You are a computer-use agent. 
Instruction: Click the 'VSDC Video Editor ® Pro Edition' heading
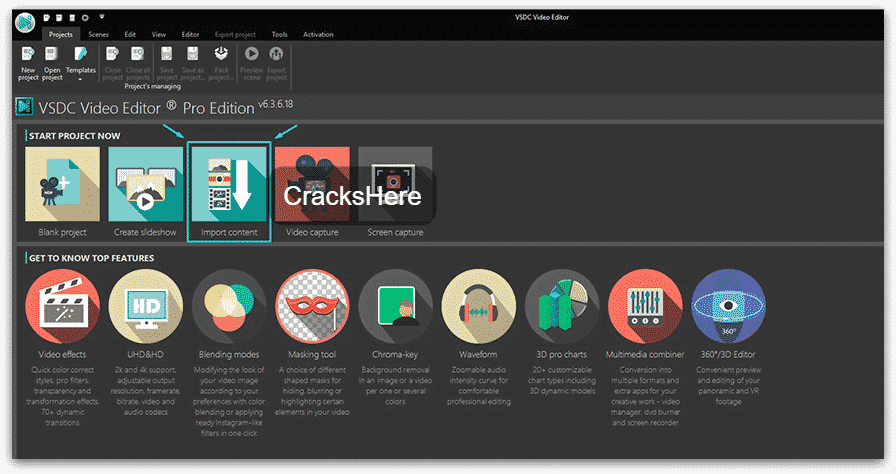click(146, 108)
